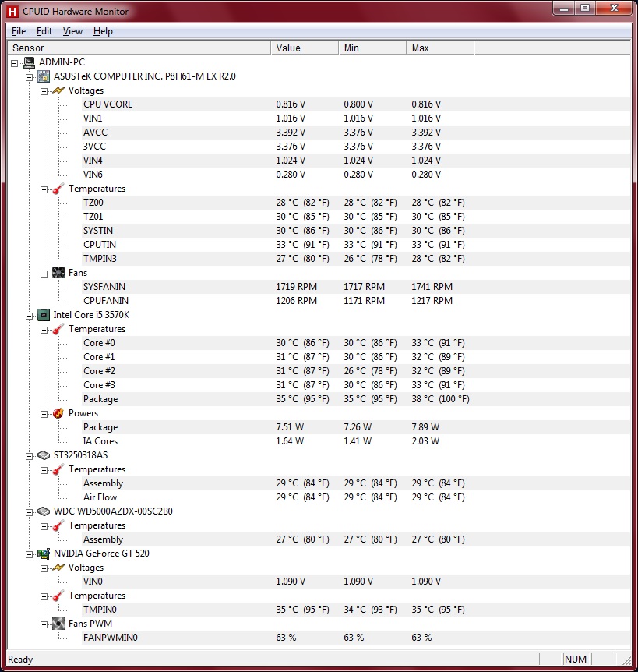The height and width of the screenshot is (672, 638).
Task: Click the WDC WD5000AZDX hard drive icon
Action: click(x=44, y=511)
